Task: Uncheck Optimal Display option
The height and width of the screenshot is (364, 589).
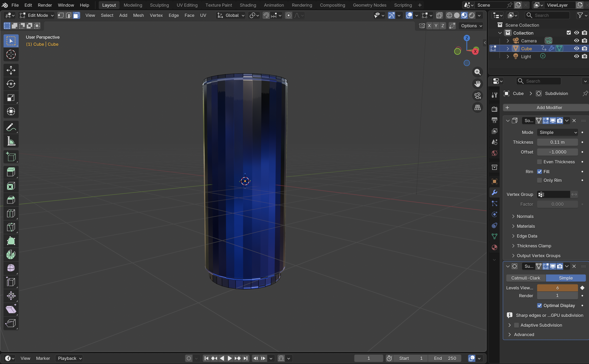Action: (x=539, y=305)
